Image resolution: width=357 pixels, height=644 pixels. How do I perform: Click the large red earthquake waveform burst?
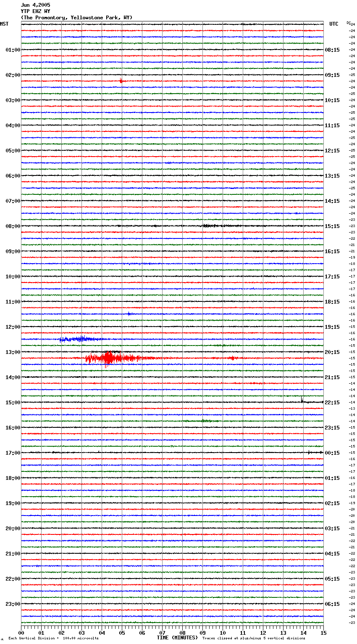[108, 358]
